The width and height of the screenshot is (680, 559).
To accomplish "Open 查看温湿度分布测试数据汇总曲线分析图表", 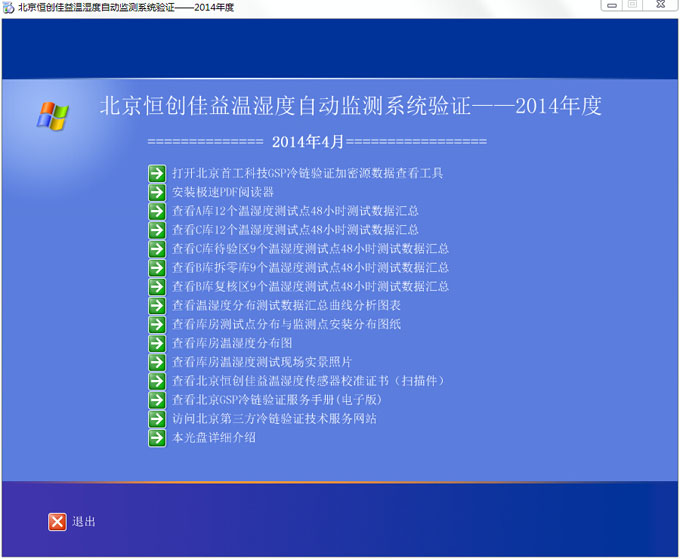I will point(286,305).
